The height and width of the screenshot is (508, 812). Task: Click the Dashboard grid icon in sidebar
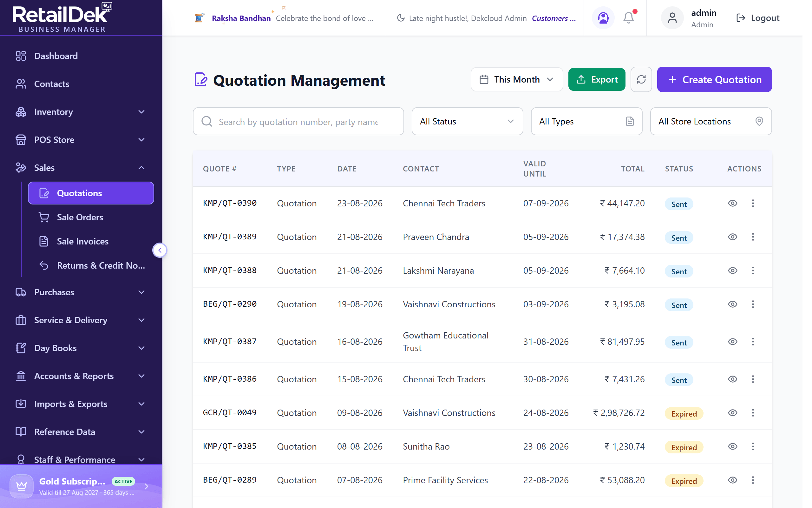[21, 56]
